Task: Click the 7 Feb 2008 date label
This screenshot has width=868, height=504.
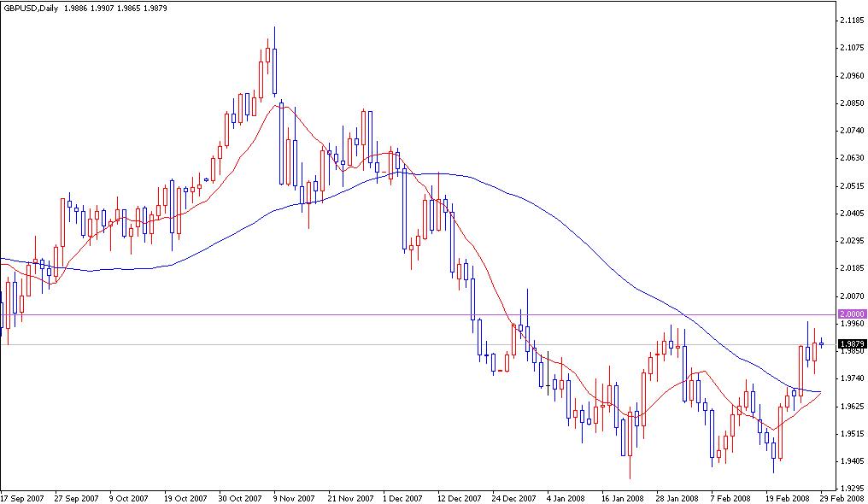Action: 730,499
